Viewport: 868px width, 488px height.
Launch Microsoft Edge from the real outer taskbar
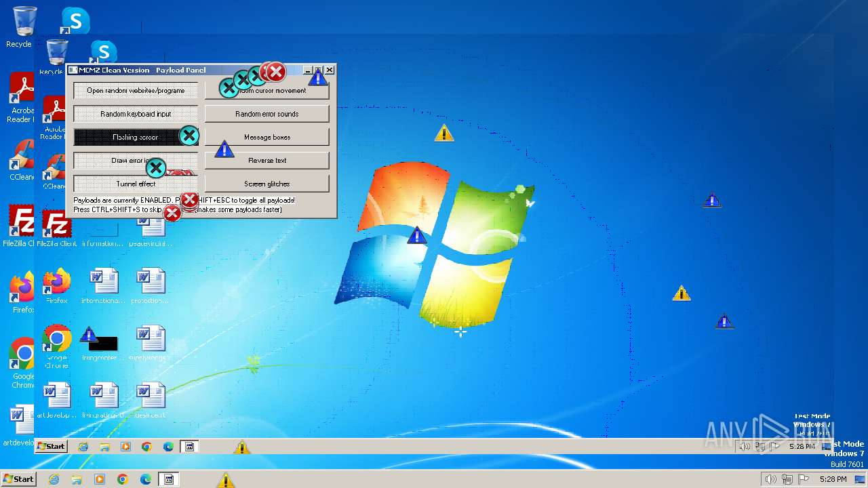(x=146, y=479)
